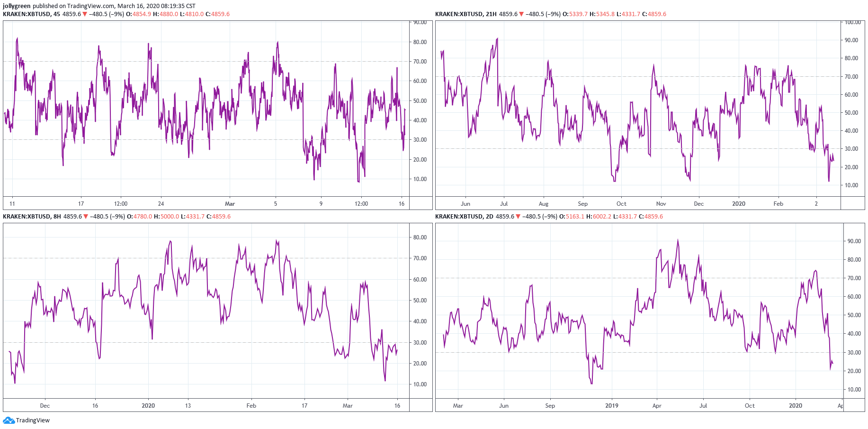Click the red down arrow in the 8H chart header

click(x=86, y=217)
